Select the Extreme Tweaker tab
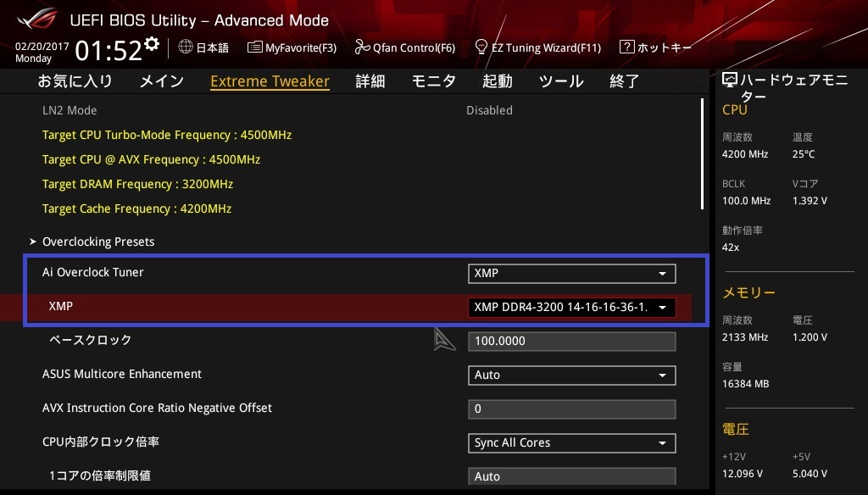The height and width of the screenshot is (495, 868). pyautogui.click(x=270, y=81)
